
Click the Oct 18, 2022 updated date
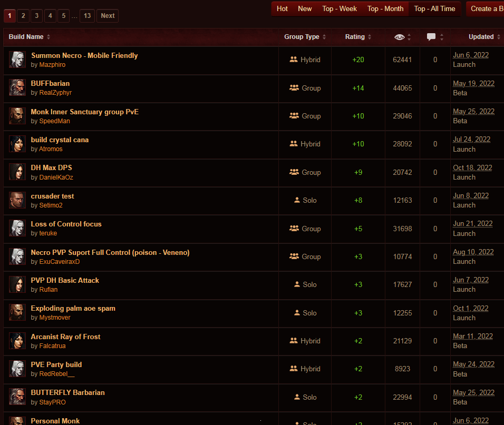(x=472, y=168)
